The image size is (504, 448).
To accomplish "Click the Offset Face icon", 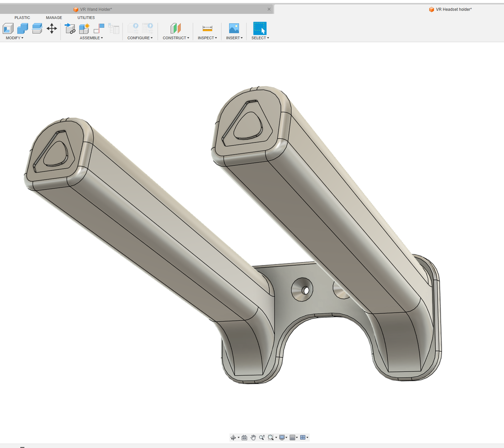I will [x=37, y=29].
